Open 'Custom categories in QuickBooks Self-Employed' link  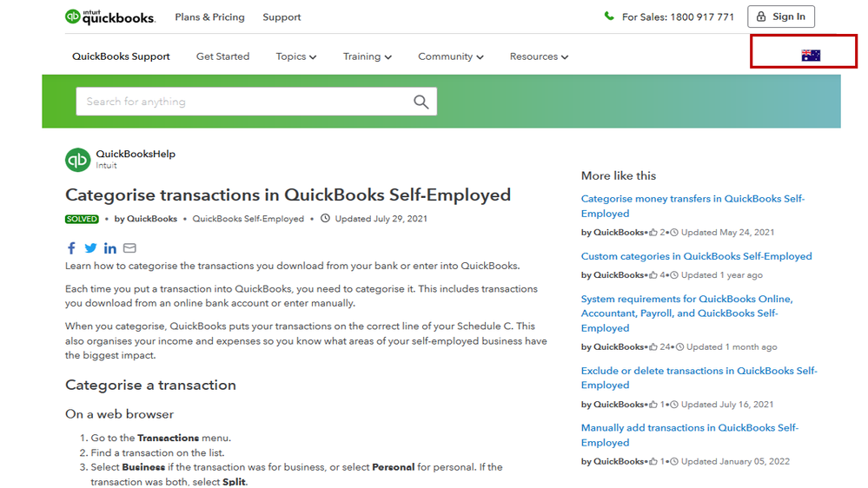tap(696, 256)
